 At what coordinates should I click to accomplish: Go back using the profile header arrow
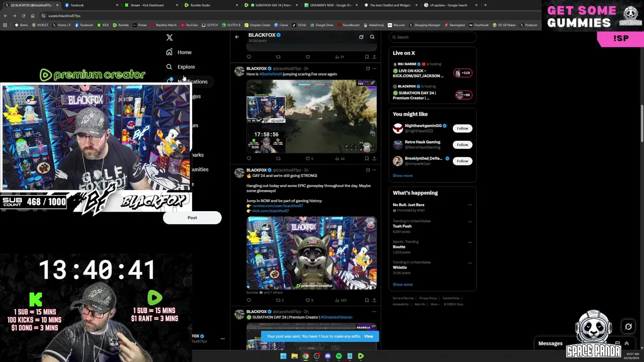(x=237, y=37)
